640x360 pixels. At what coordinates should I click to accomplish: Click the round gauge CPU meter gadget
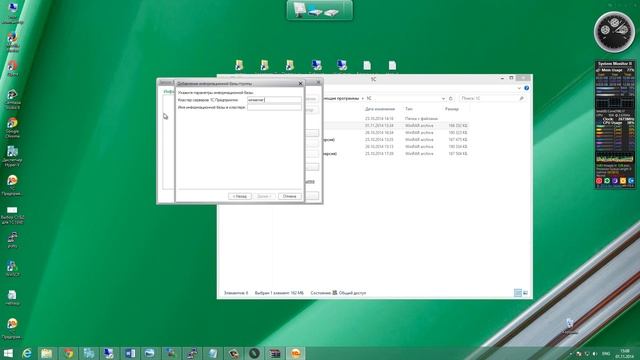click(614, 32)
